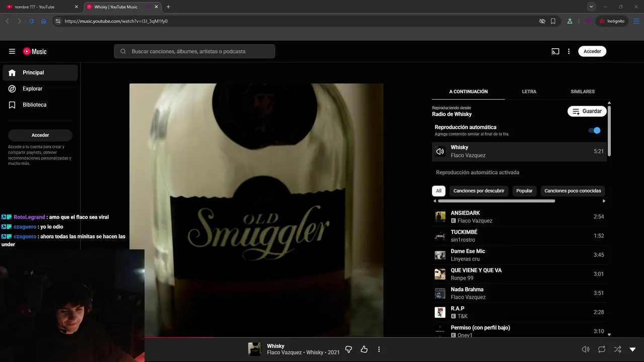Click the flask extension icon in toolbar
644x362 pixels.
click(x=570, y=21)
